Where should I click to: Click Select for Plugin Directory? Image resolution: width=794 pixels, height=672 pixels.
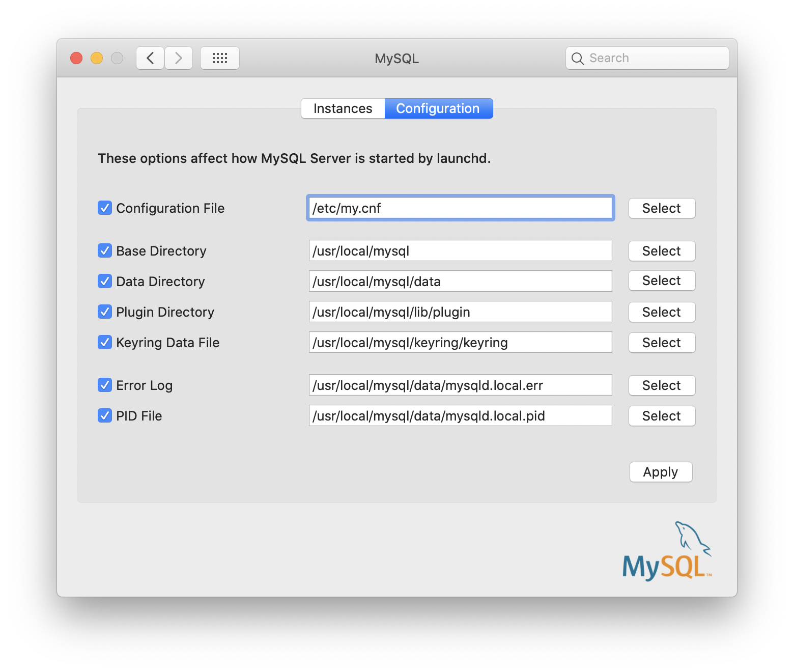pos(662,312)
